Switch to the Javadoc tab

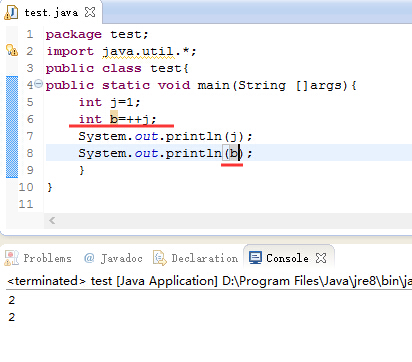(x=113, y=258)
